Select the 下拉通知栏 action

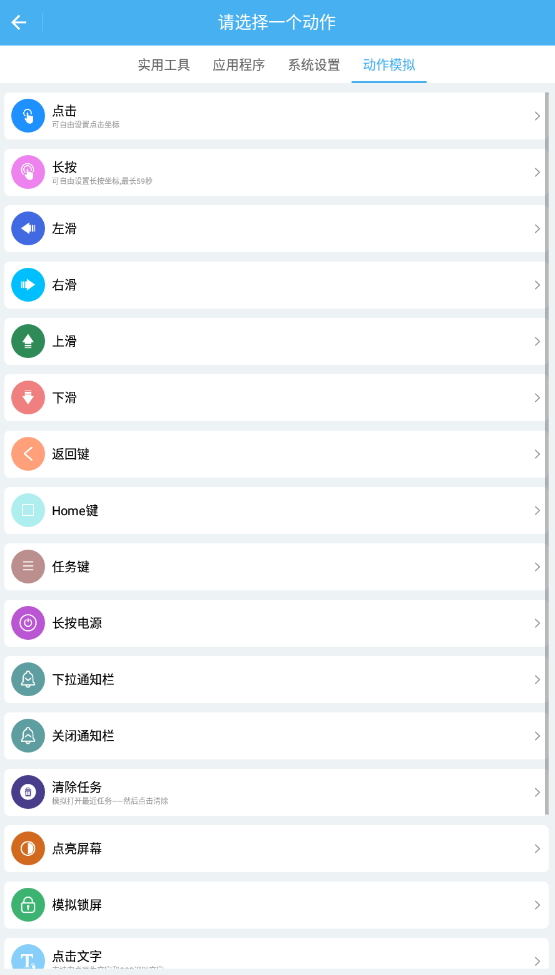click(276, 680)
